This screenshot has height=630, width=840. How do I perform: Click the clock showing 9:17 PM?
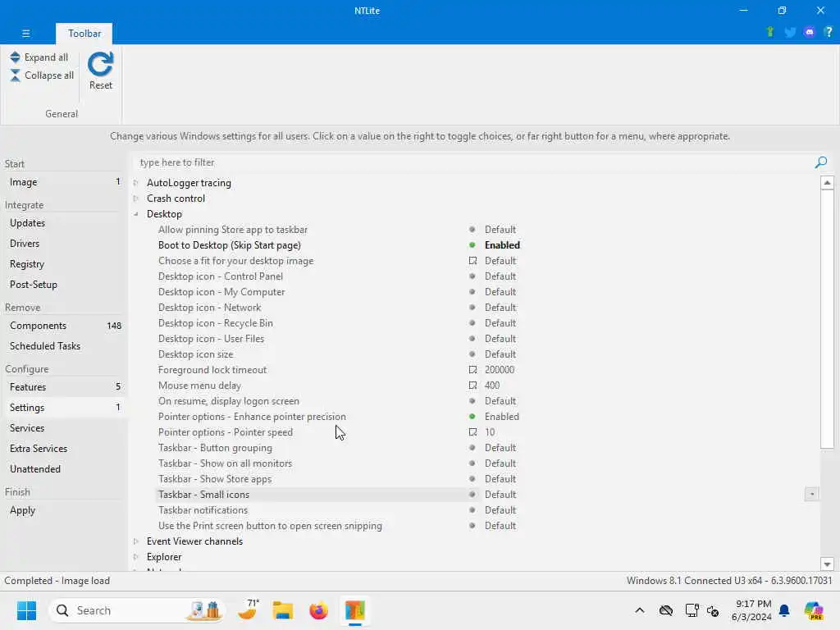coord(751,610)
